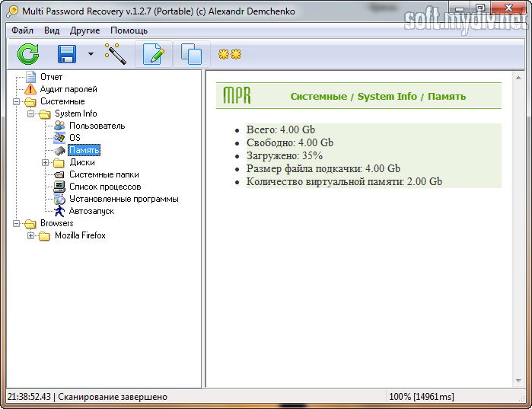Click the key icon in title bar
The width and height of the screenshot is (532, 409).
click(x=12, y=11)
